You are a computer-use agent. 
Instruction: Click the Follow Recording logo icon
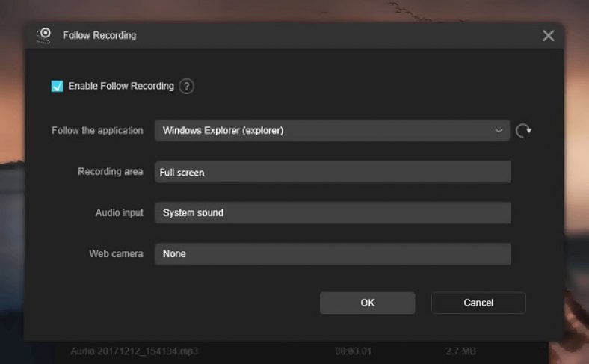pyautogui.click(x=44, y=35)
